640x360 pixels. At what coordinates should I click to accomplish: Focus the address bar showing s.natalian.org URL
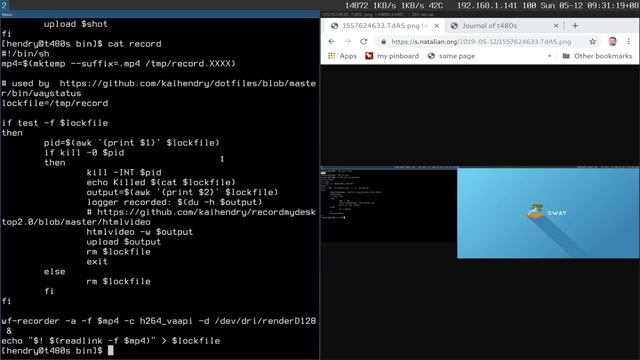click(482, 41)
